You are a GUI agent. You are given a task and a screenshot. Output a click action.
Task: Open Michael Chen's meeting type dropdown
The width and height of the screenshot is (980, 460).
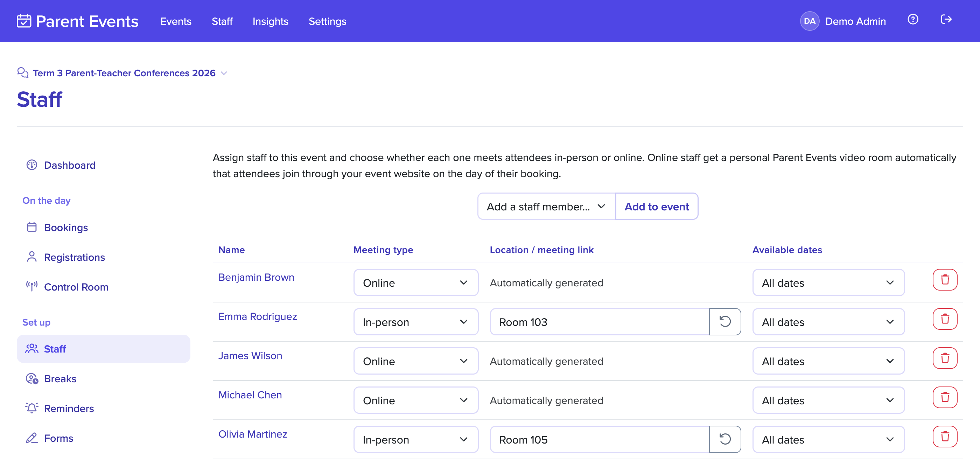(415, 400)
